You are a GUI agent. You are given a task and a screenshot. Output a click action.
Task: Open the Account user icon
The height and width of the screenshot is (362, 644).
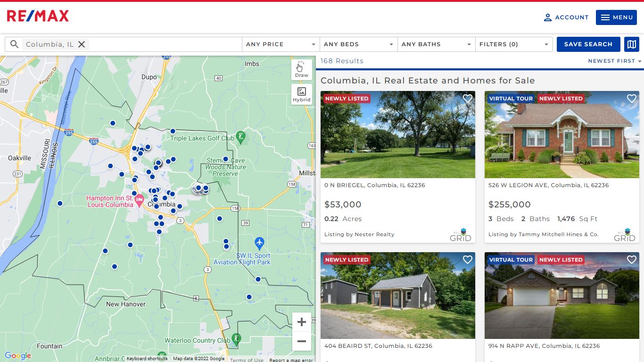pyautogui.click(x=547, y=17)
